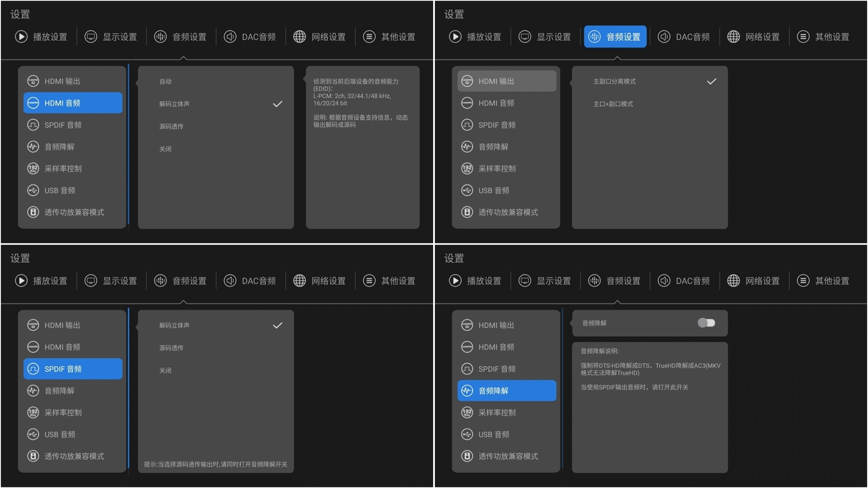This screenshot has height=488, width=868.
Task: Click 透传功放兼容模式 icon in top-left panel
Action: 33,212
